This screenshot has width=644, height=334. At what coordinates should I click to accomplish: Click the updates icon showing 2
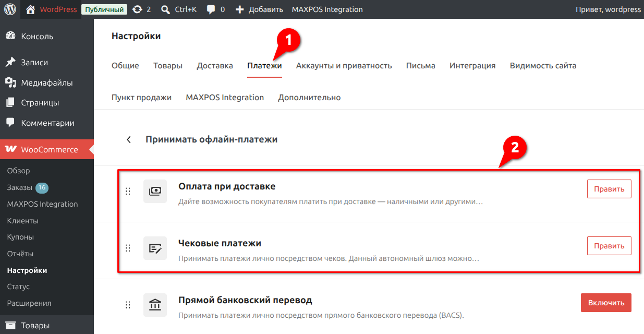(137, 9)
